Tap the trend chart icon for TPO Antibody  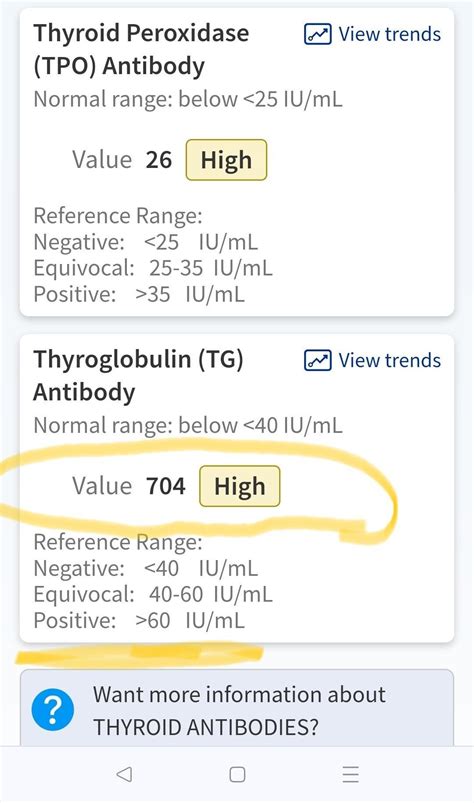click(x=317, y=34)
